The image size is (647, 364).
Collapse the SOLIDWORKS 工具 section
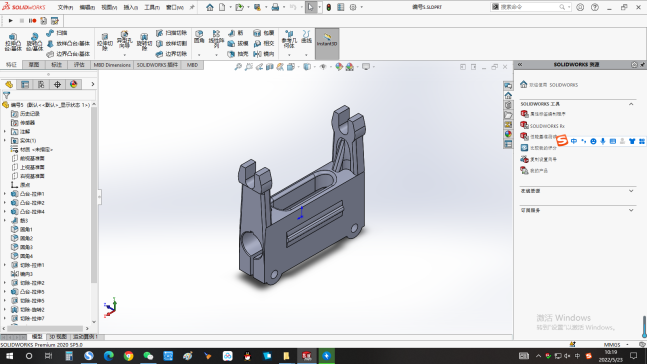[x=631, y=104]
